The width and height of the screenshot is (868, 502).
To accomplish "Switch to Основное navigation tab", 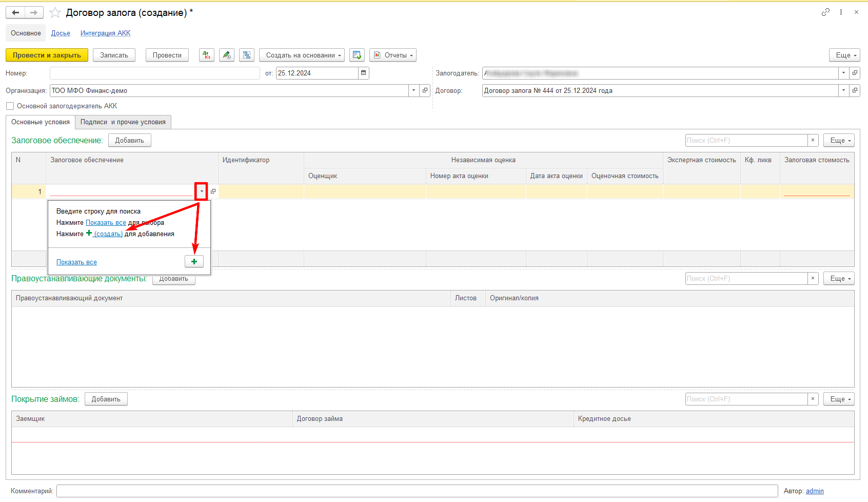I will 26,33.
